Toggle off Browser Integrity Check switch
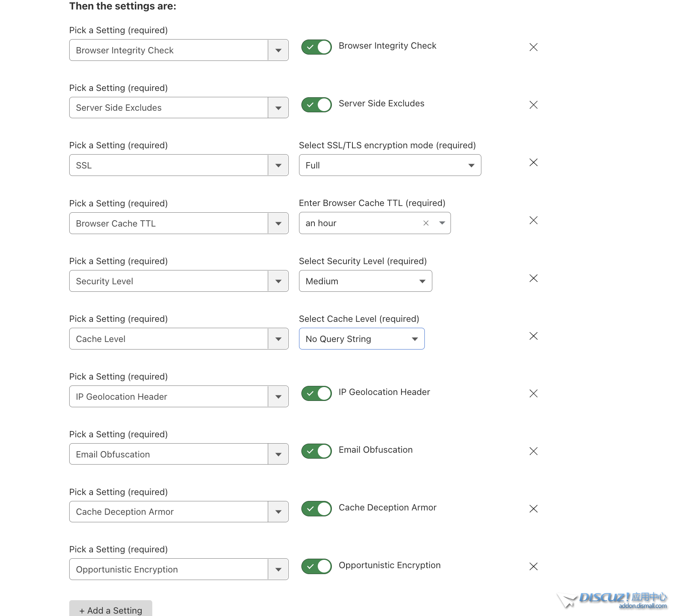This screenshot has width=674, height=616. tap(316, 47)
